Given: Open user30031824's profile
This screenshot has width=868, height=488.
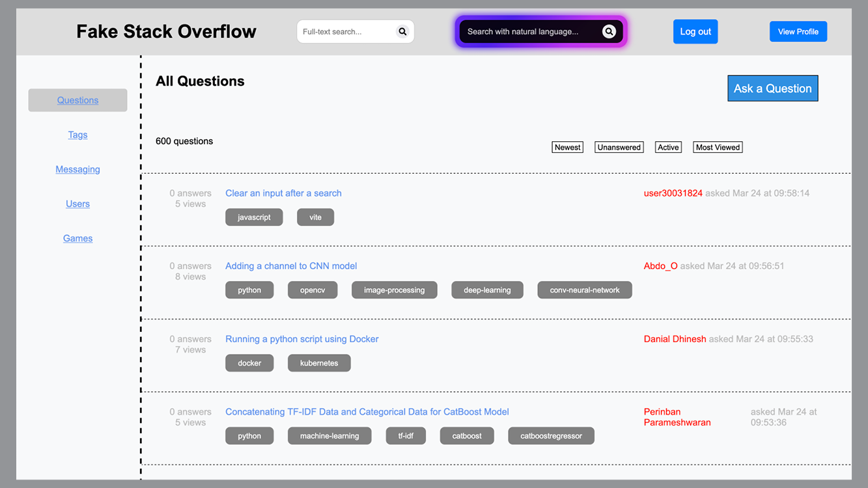Looking at the screenshot, I should click(673, 193).
